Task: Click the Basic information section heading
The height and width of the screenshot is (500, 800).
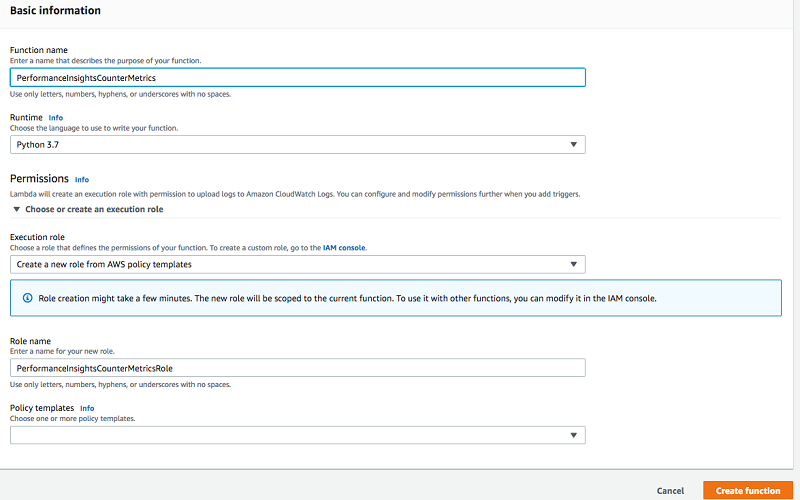Action: (55, 10)
